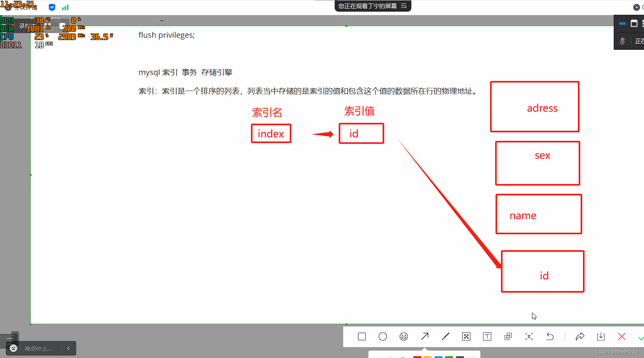Image resolution: width=644 pixels, height=358 pixels.
Task: Stop the recording
Action: pos(62,26)
